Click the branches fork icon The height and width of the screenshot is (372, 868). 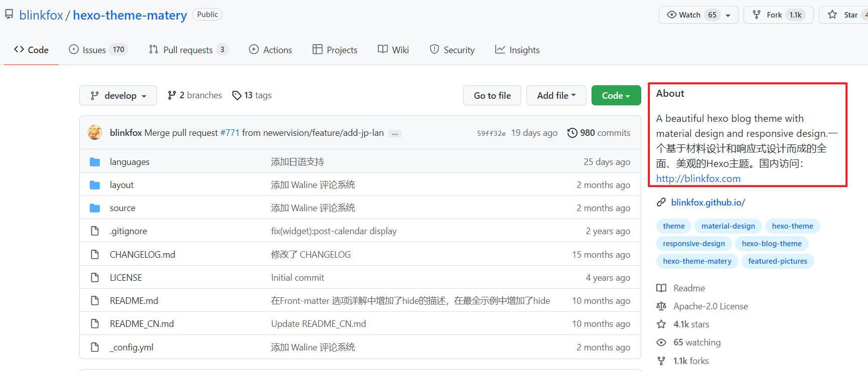click(172, 95)
